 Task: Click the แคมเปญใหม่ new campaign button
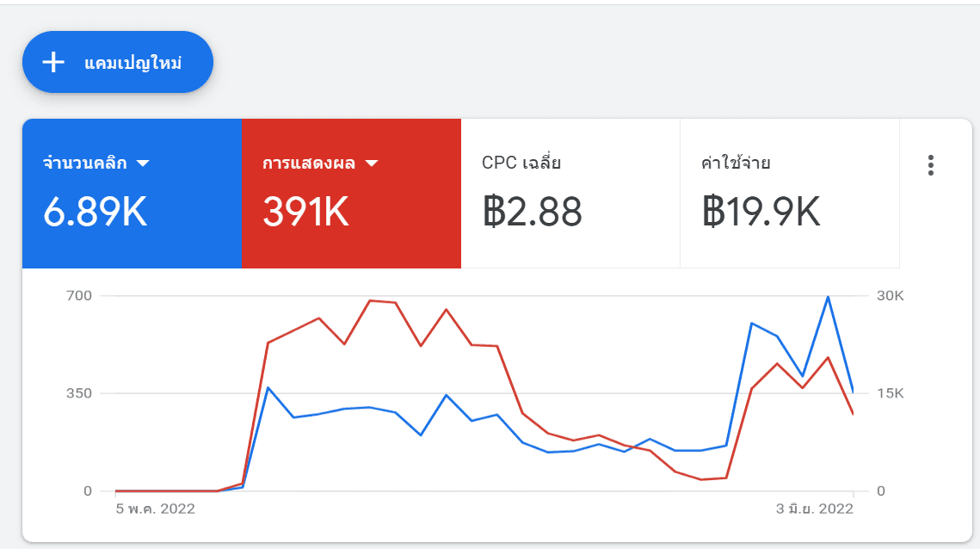click(x=118, y=62)
